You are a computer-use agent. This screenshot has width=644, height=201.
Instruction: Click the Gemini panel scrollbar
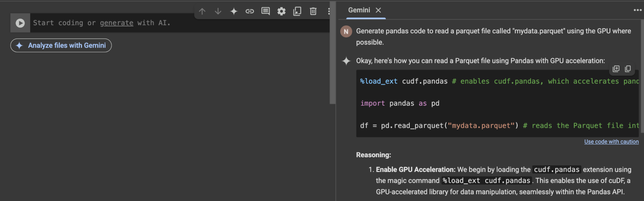pyautogui.click(x=642, y=76)
